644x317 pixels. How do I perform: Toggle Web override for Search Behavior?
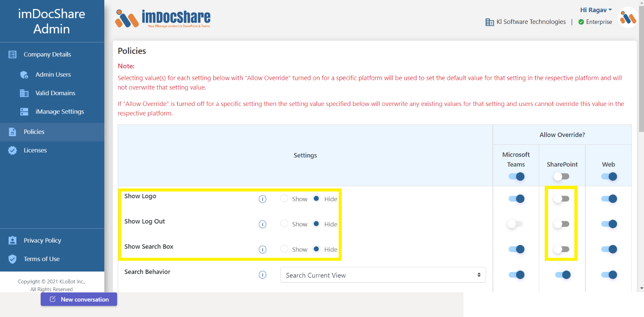(x=609, y=275)
